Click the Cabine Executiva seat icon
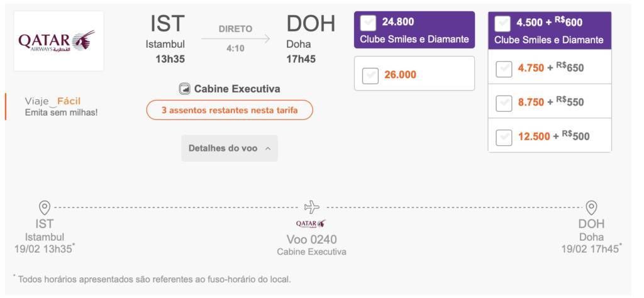This screenshot has width=644, height=298. 185,89
